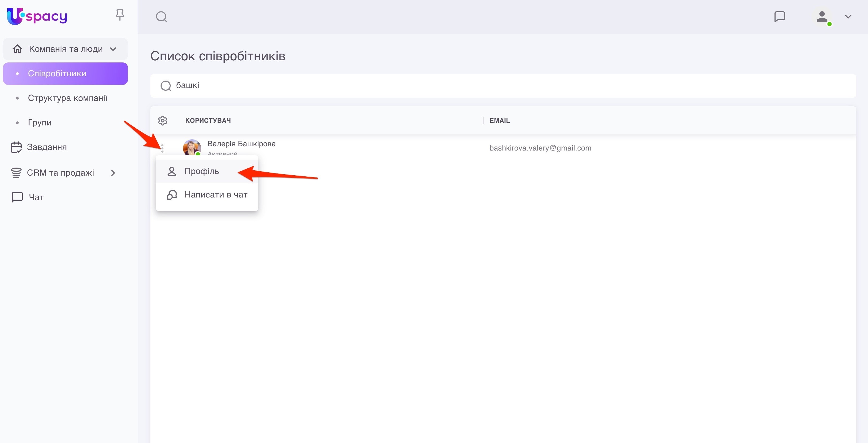The width and height of the screenshot is (868, 443).
Task: Expand account menu chevron in header
Action: coord(848,17)
